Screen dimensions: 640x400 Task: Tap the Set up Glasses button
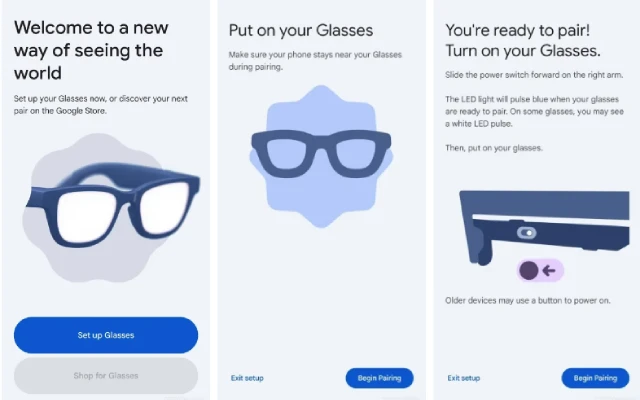[x=106, y=335]
